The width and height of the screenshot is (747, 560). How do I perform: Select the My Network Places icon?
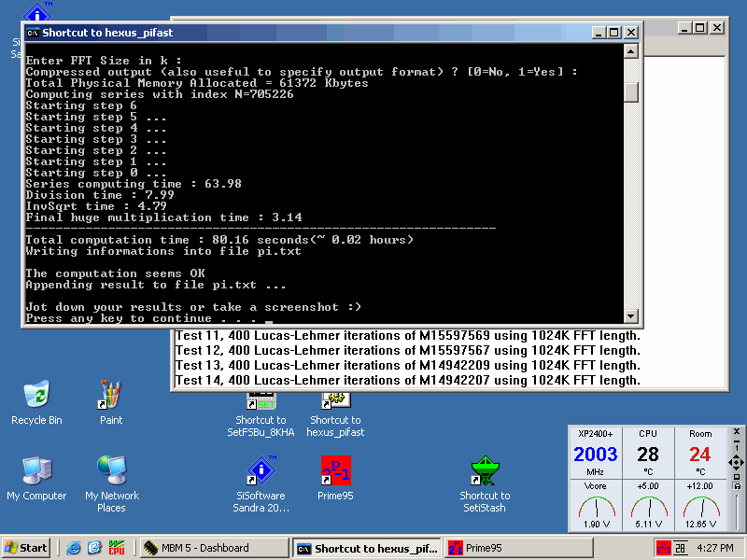click(x=111, y=470)
